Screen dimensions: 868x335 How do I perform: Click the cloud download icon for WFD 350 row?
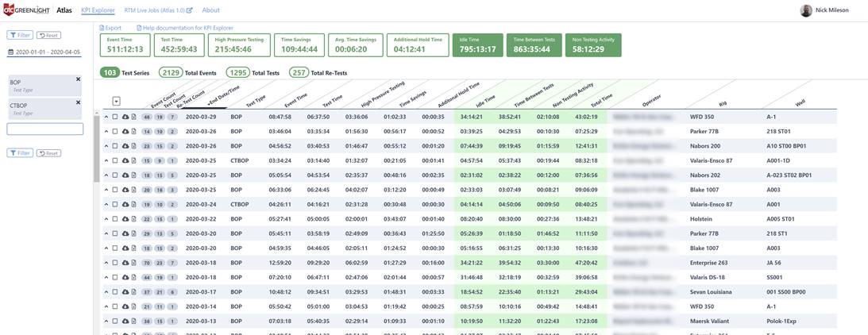(125, 117)
